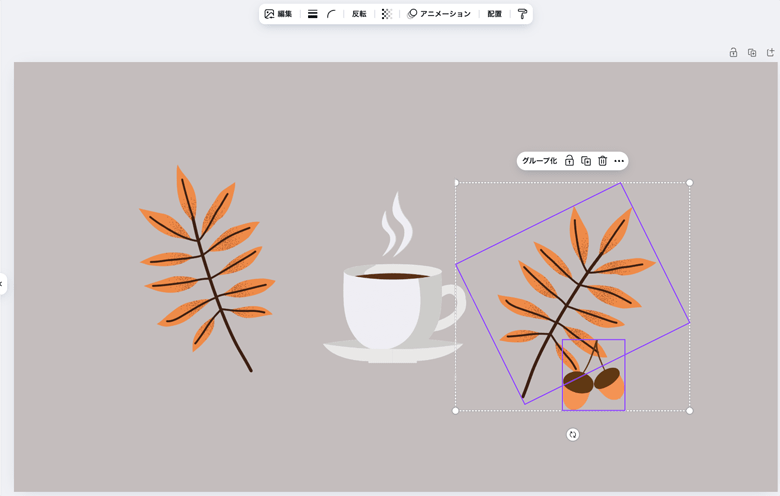Screen dimensions: 780x496
Task: Open the アニメーション animation panel
Action: click(x=439, y=14)
